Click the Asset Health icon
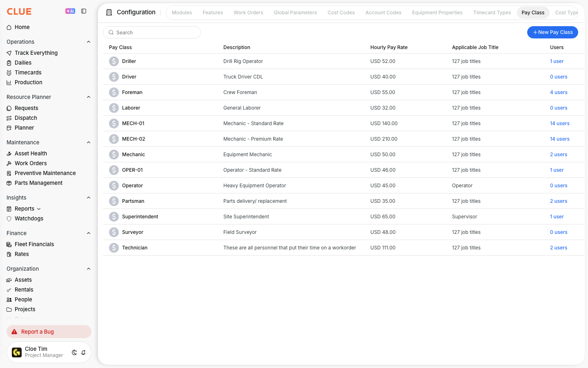Viewport: 588px width, 368px height. (9, 154)
